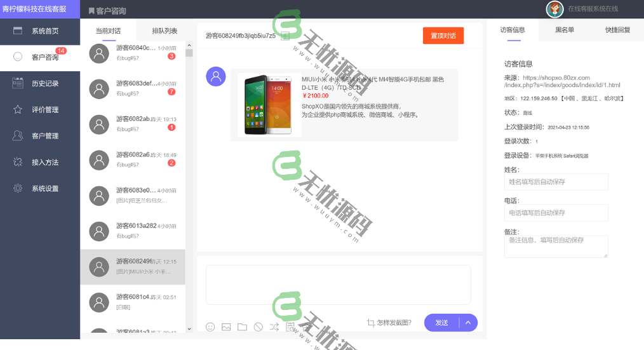Viewport: 644px width, 350px height.
Task: Click the 客户管理 person icon
Action: [x=18, y=135]
